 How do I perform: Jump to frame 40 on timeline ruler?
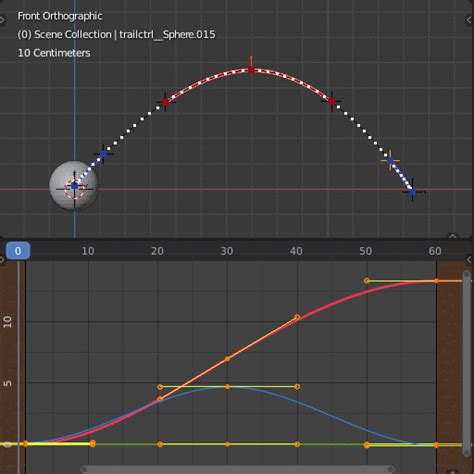tap(296, 251)
